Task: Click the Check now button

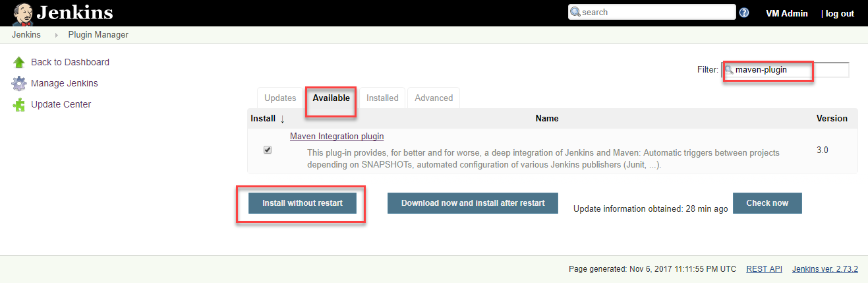Action: [x=767, y=203]
